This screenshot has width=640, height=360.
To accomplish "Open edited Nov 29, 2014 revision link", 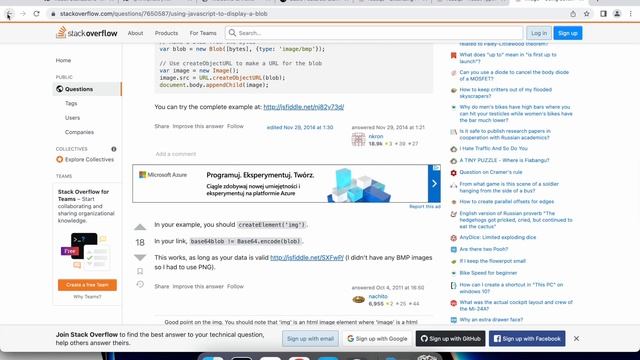I will pyautogui.click(x=300, y=127).
